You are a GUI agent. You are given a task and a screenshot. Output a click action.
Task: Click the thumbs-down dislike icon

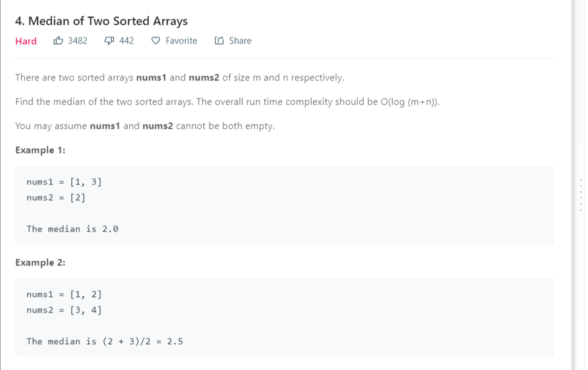click(x=109, y=41)
